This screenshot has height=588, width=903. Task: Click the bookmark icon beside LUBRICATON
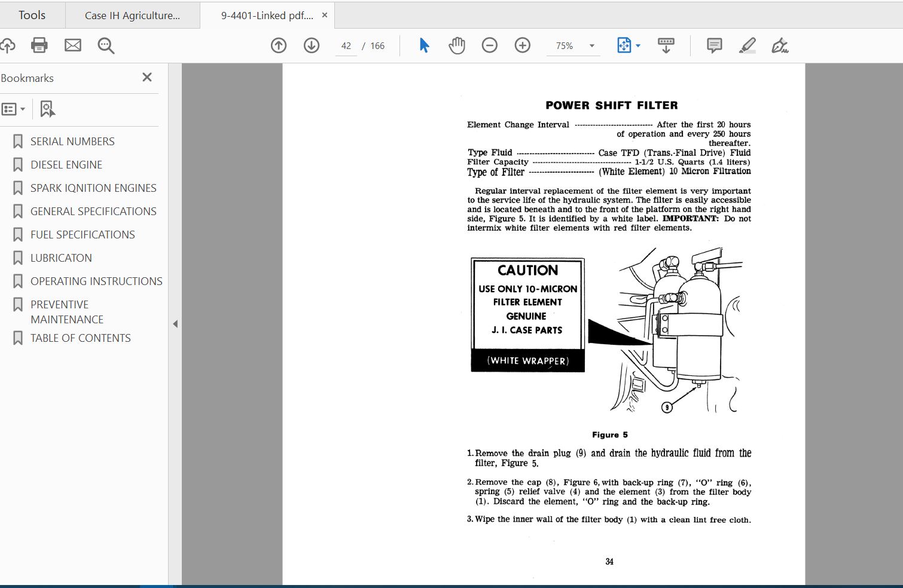(x=18, y=258)
